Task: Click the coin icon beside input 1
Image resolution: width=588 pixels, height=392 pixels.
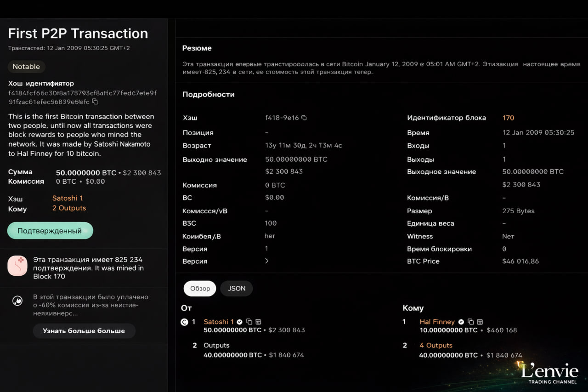Action: 184,322
